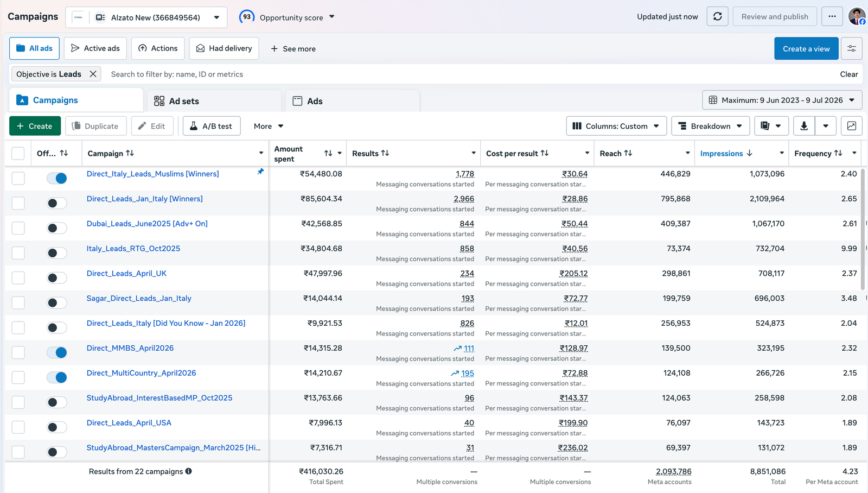The width and height of the screenshot is (868, 493).
Task: Open Direct_Leads_April_USA campaign link
Action: pyautogui.click(x=129, y=422)
